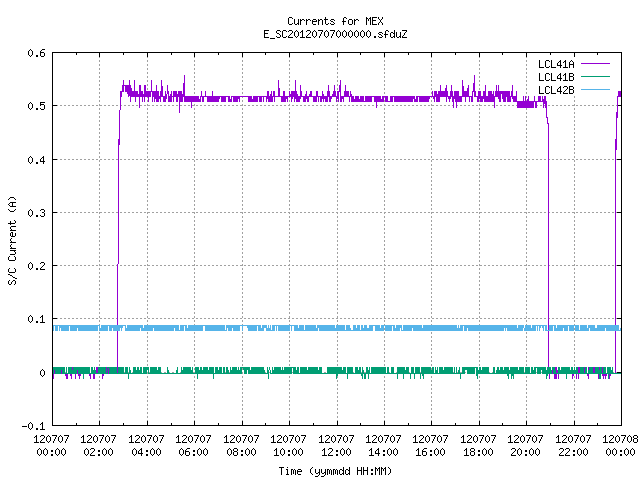Pick the light blue line sample beside LCL42B

coord(595,90)
